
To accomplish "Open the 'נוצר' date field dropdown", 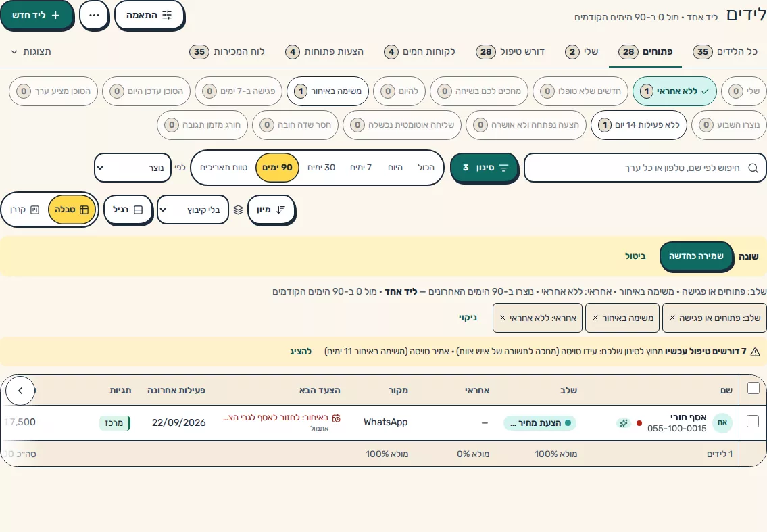I will pyautogui.click(x=132, y=168).
